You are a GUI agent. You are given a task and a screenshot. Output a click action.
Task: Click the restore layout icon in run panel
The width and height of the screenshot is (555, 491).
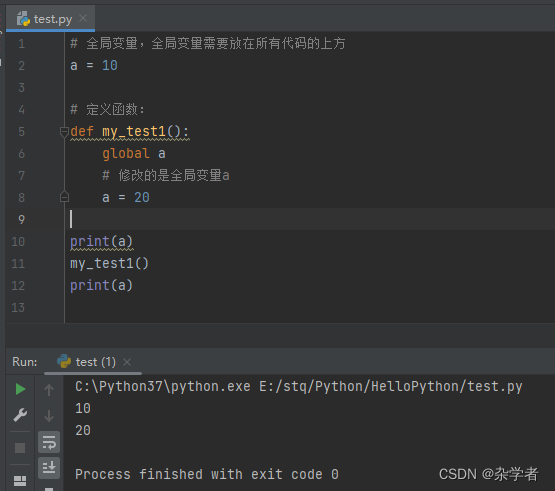pos(20,481)
